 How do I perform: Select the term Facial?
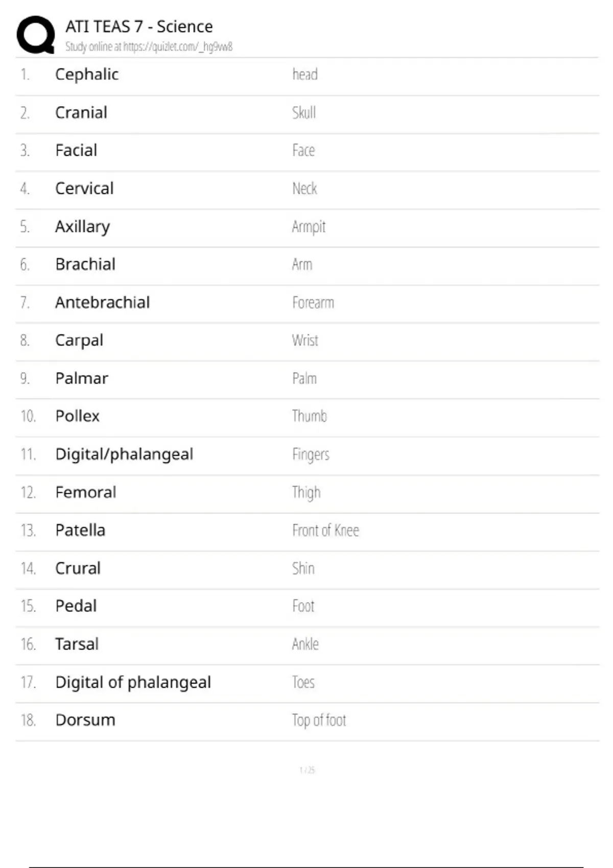click(76, 151)
